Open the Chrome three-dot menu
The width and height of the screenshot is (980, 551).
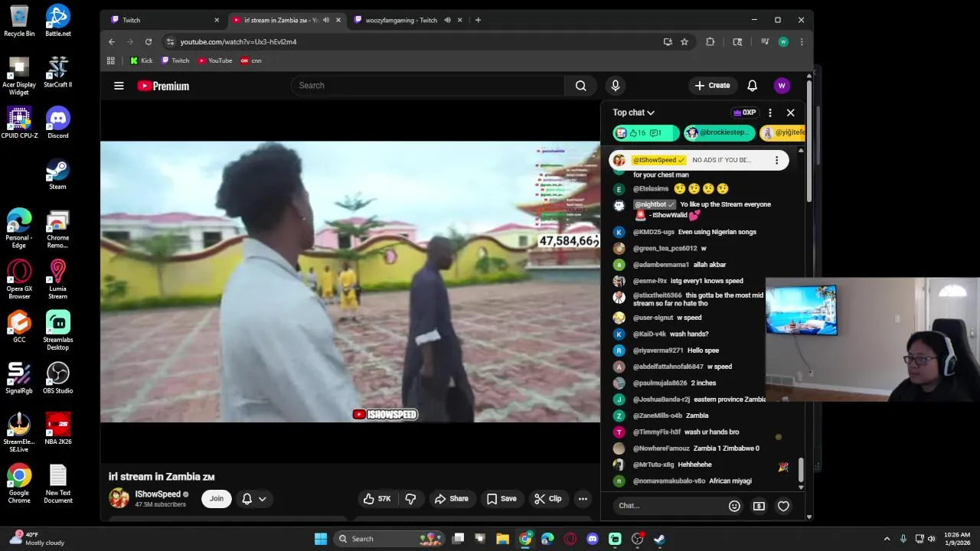[802, 42]
